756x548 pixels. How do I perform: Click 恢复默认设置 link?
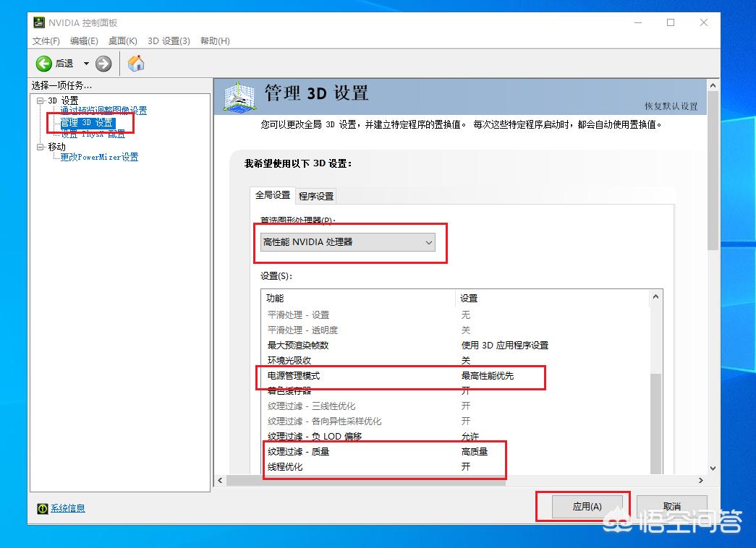[671, 106]
